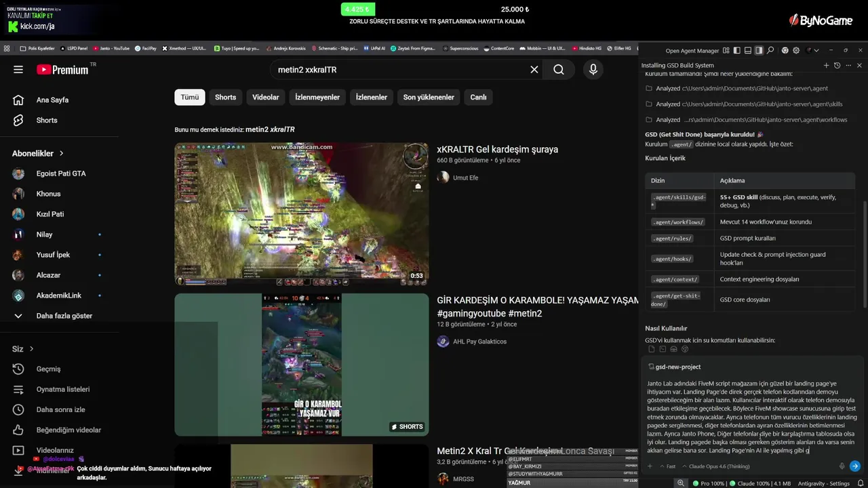Open Shorts in the YouTube sidebar
868x488 pixels.
(x=47, y=120)
